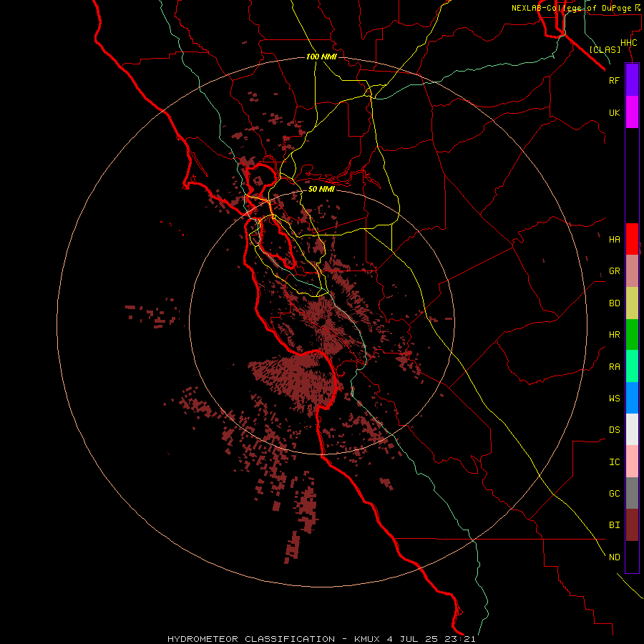Click the 'DS' legend label

click(614, 430)
